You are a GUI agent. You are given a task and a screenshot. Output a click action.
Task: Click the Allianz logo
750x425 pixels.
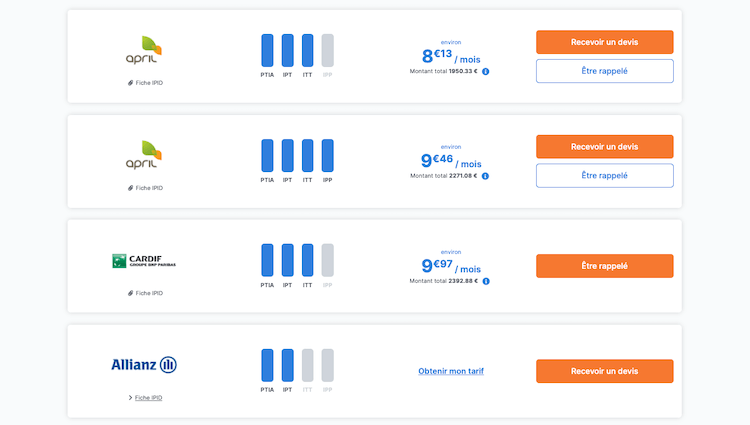(144, 365)
